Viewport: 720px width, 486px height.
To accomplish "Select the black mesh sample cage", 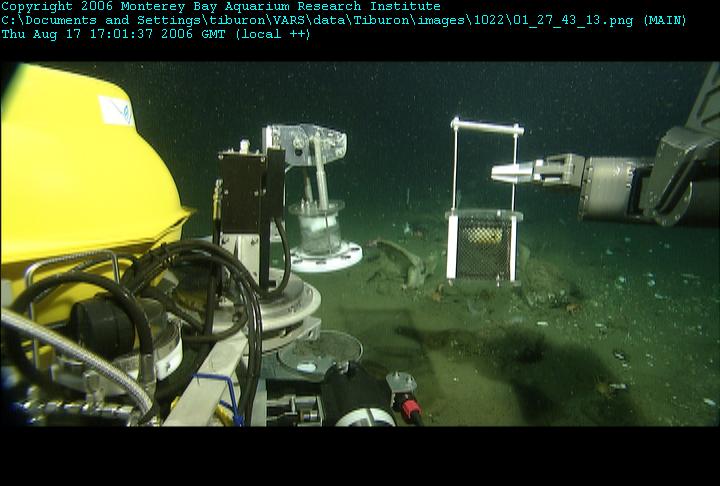I will click(483, 248).
